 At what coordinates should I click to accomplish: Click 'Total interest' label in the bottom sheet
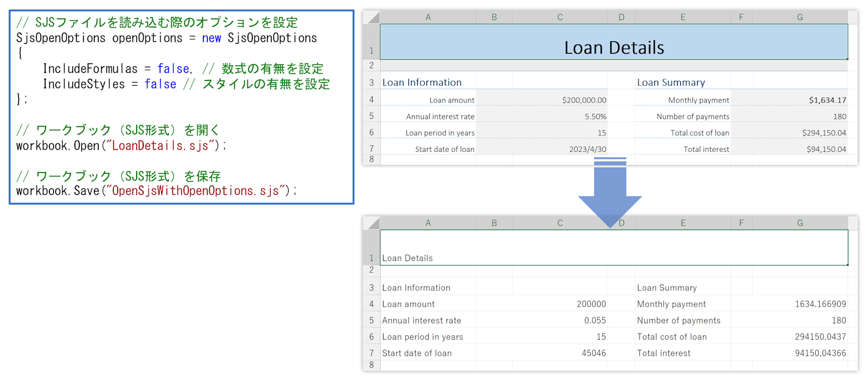[x=663, y=353]
